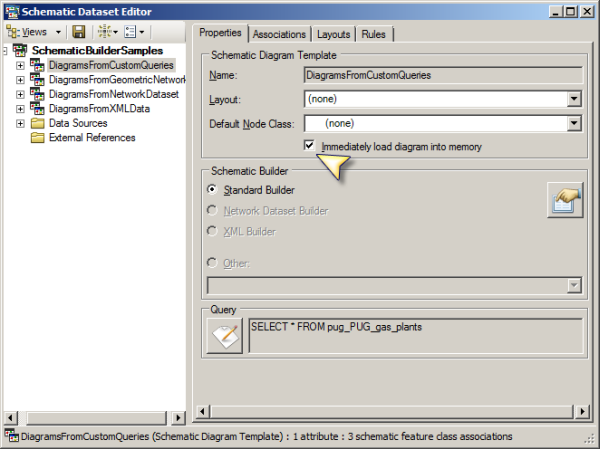Expand the DiagramsFromXMLData tree node
This screenshot has width=600, height=449.
(20, 109)
